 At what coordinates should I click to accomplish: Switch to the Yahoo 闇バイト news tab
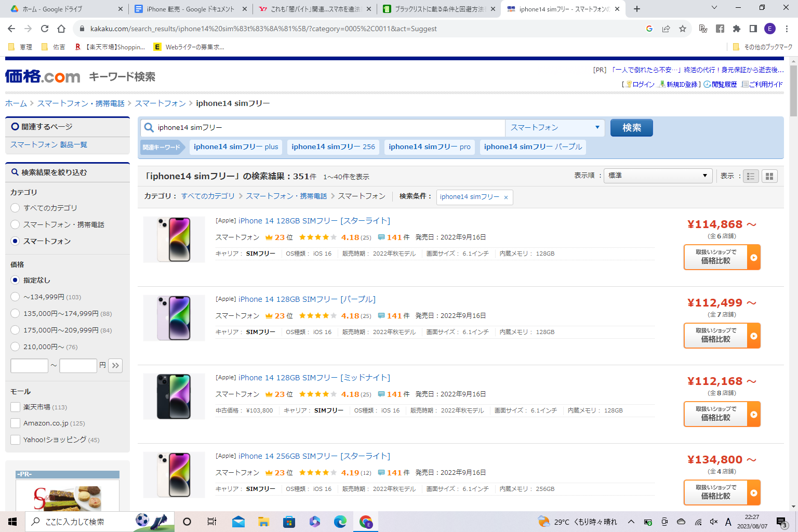[x=315, y=9]
